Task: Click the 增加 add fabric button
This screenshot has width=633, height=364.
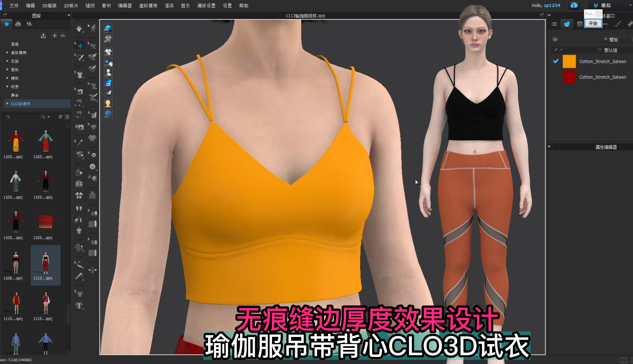Action: [611, 39]
